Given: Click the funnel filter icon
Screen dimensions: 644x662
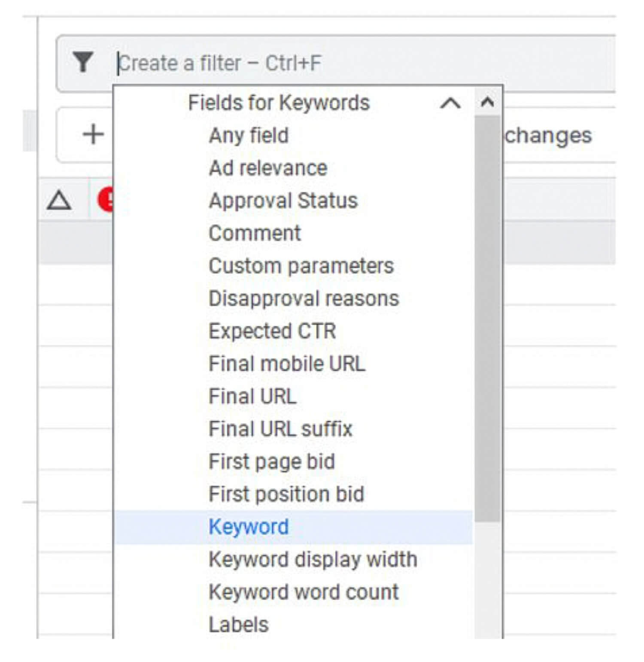Looking at the screenshot, I should point(83,62).
